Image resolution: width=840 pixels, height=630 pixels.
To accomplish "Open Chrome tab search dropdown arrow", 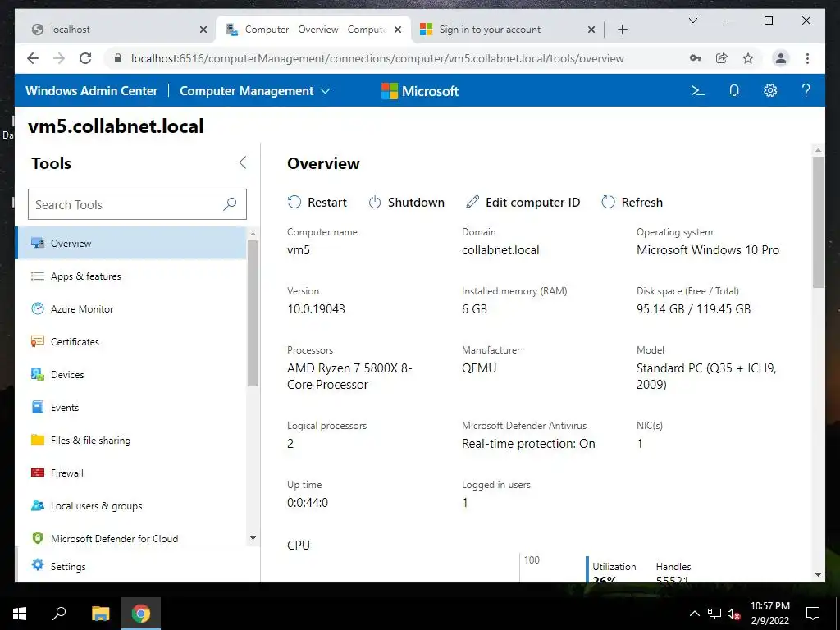I will [x=692, y=21].
